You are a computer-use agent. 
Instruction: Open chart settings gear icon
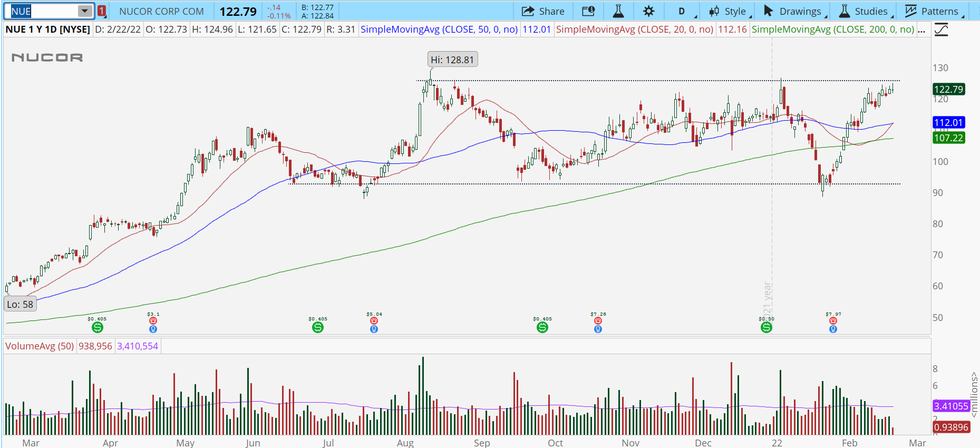point(648,11)
